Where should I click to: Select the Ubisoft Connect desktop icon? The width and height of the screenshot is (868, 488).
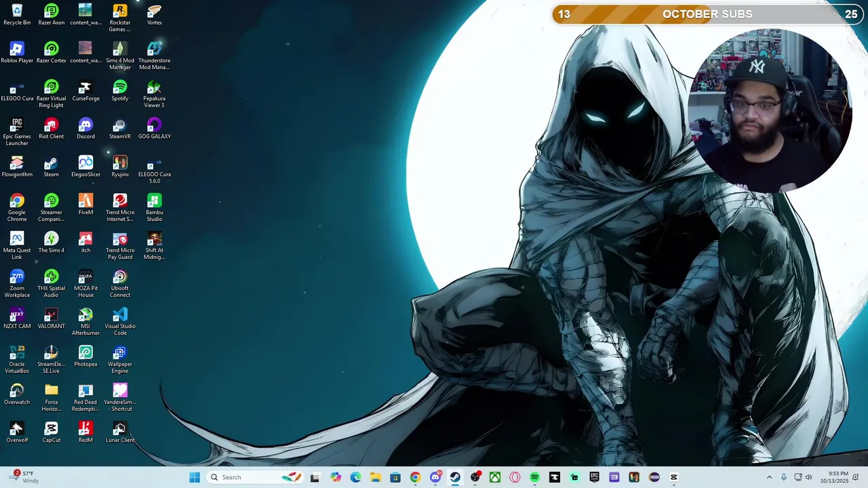tap(120, 284)
